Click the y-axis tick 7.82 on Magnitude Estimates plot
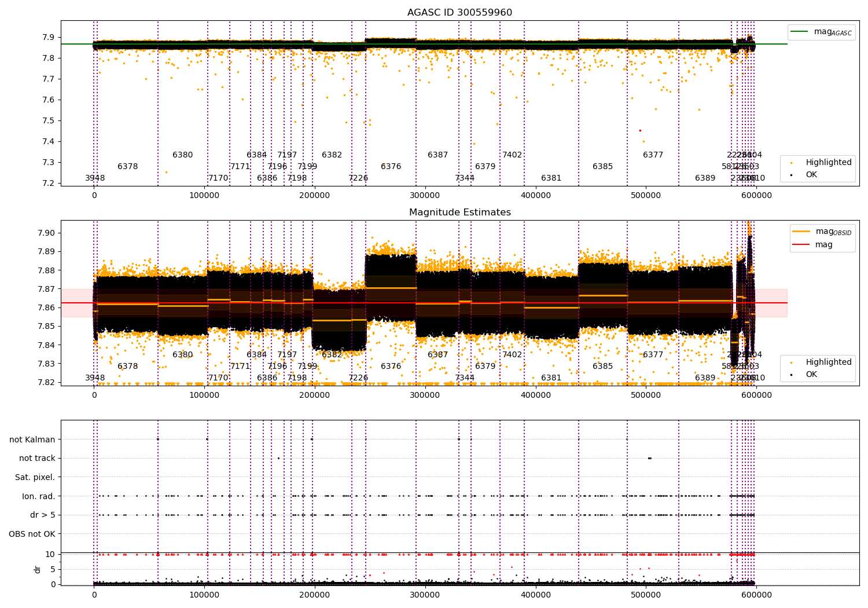This screenshot has height=608, width=868. (x=47, y=382)
